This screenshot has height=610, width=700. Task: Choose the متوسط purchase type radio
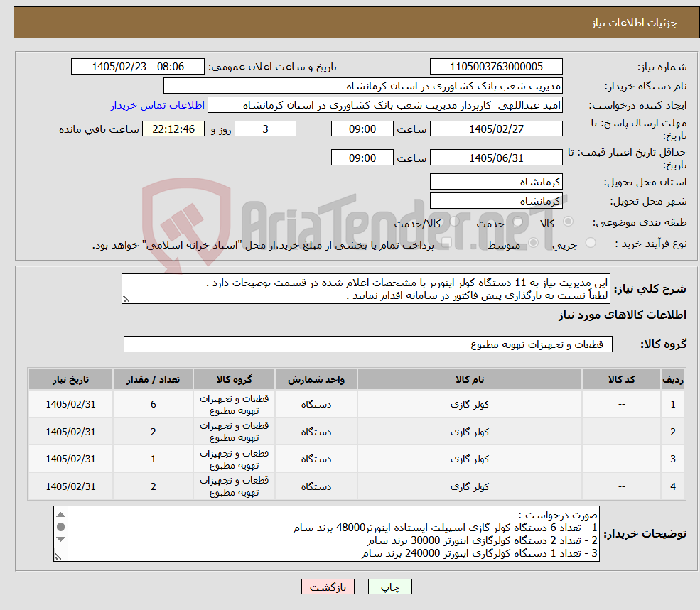tap(534, 243)
